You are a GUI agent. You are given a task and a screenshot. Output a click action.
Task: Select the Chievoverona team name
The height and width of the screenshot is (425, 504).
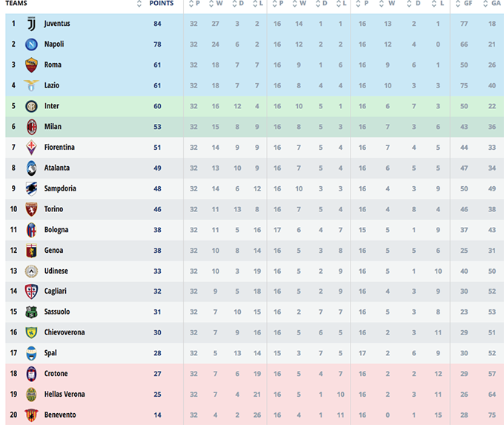64,332
